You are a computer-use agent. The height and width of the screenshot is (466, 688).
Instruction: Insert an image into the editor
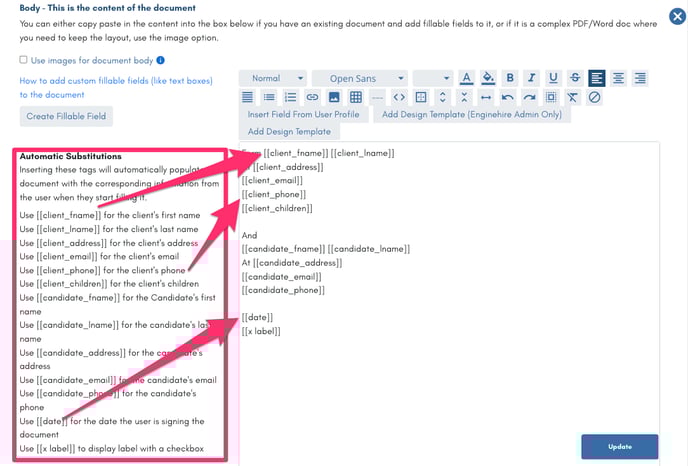pyautogui.click(x=334, y=97)
